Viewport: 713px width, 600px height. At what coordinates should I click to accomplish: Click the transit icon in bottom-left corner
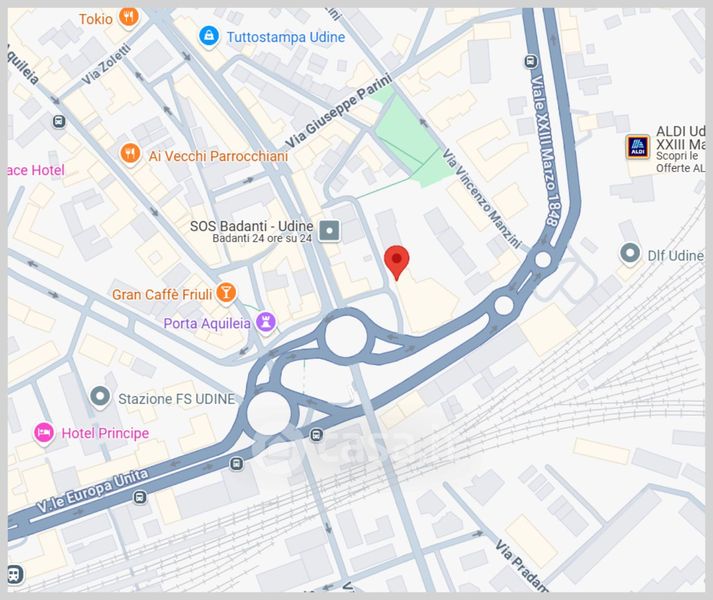15,574
